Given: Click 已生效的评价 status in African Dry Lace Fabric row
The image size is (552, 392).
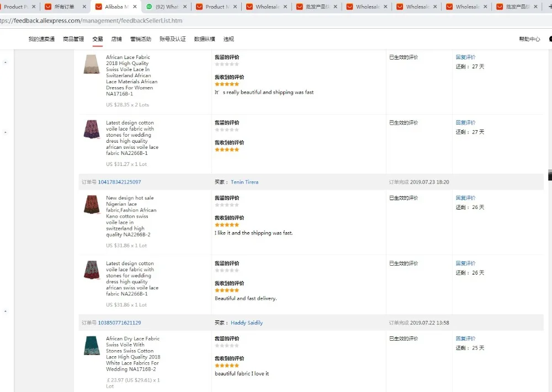Looking at the screenshot, I should tap(404, 339).
